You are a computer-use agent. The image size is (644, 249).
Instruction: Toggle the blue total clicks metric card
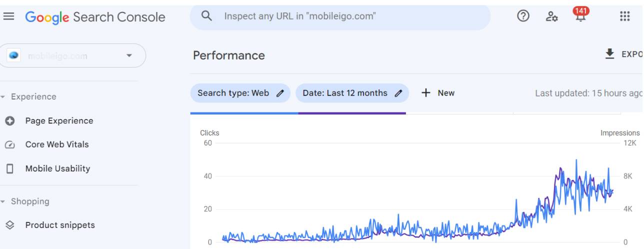244,113
